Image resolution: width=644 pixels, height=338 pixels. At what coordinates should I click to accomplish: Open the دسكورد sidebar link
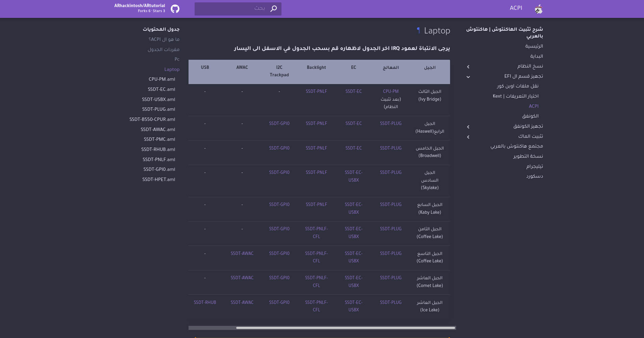coord(534,176)
